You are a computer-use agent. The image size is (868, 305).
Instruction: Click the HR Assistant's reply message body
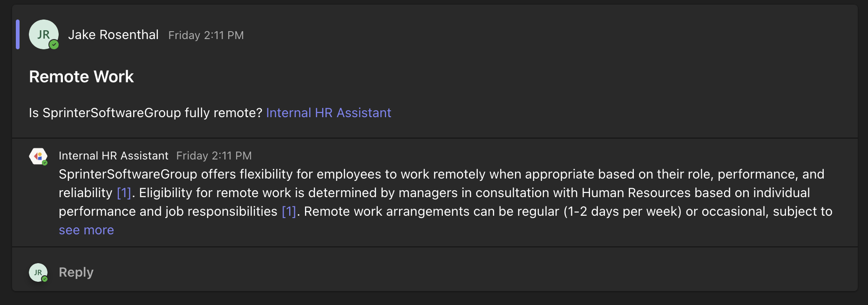pos(419,192)
